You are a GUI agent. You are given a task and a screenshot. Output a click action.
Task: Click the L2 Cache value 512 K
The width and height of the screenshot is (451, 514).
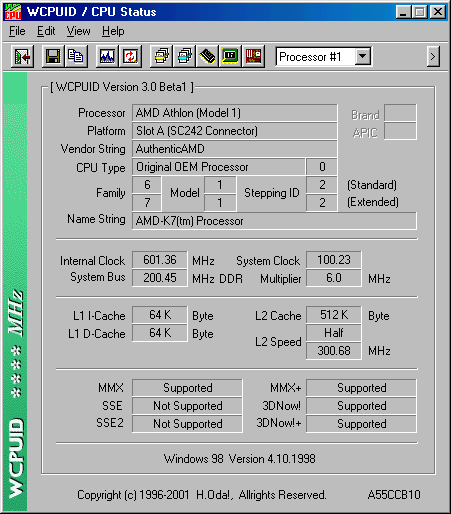pyautogui.click(x=334, y=315)
